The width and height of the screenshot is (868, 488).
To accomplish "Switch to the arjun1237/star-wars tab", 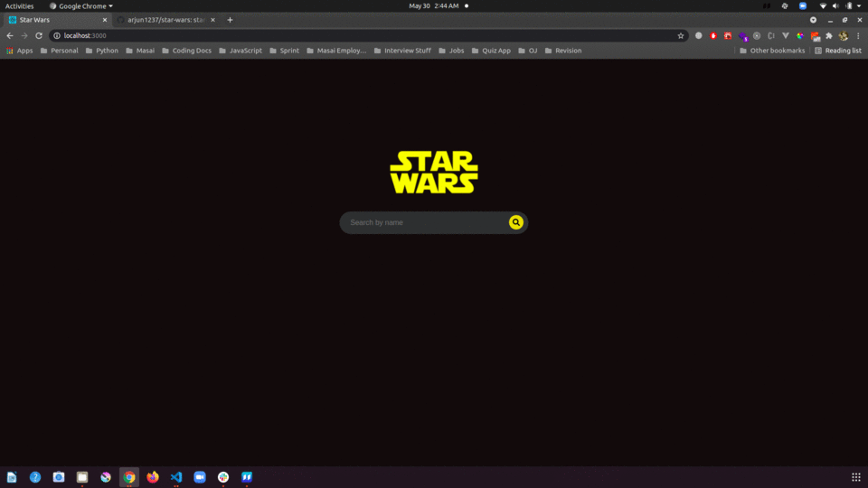I will 165,20.
